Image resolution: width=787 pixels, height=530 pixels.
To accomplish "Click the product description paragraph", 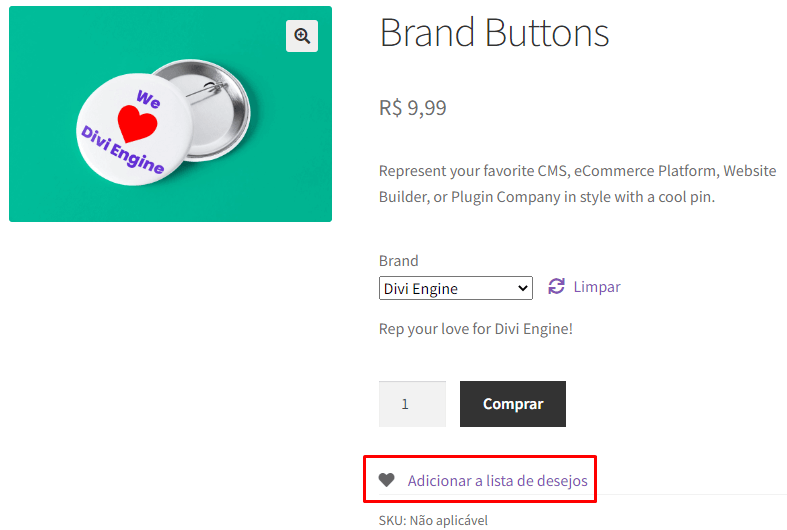I will pos(577,183).
